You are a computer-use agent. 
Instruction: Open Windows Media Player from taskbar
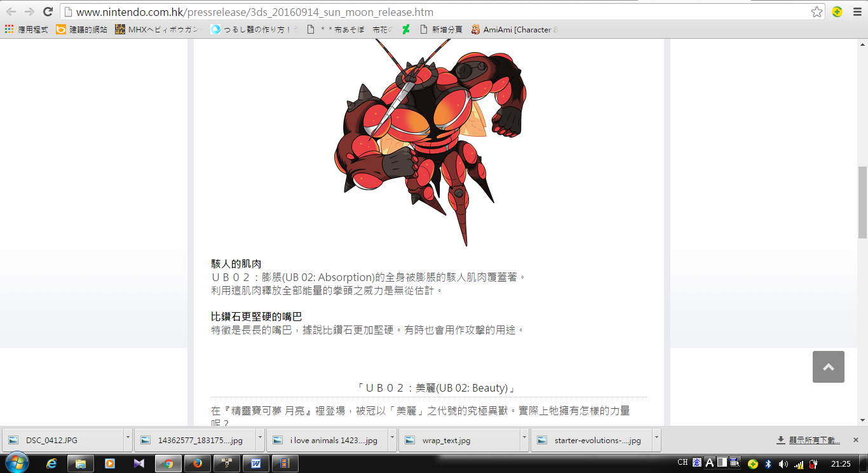pos(110,463)
